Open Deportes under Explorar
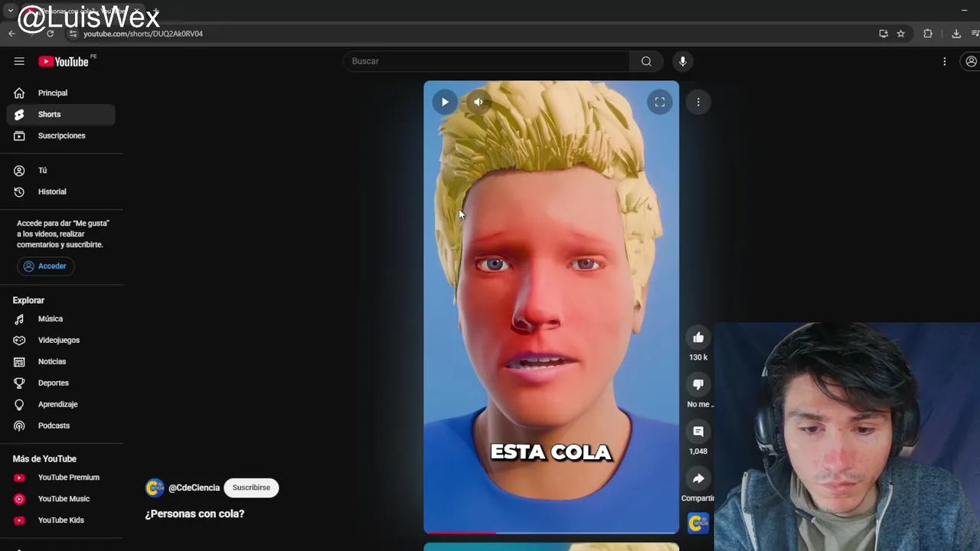 [x=61, y=383]
